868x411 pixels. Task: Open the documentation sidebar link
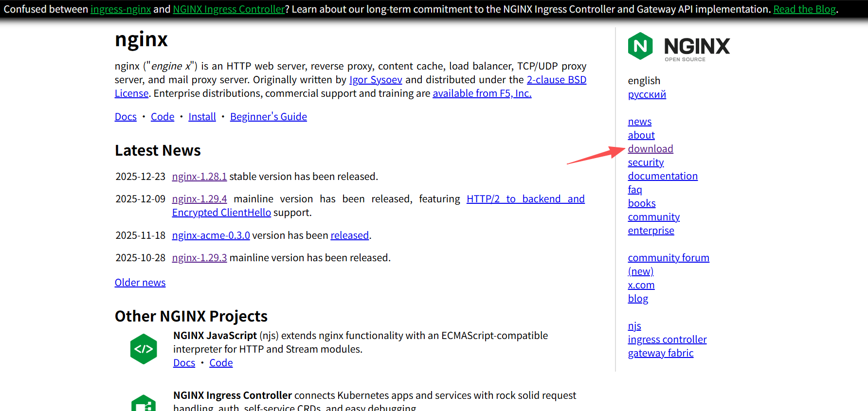tap(663, 176)
